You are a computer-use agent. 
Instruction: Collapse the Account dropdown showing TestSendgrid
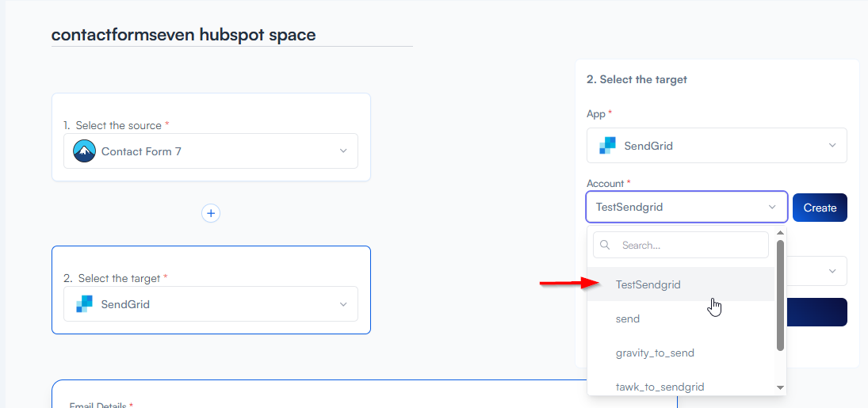(x=772, y=208)
